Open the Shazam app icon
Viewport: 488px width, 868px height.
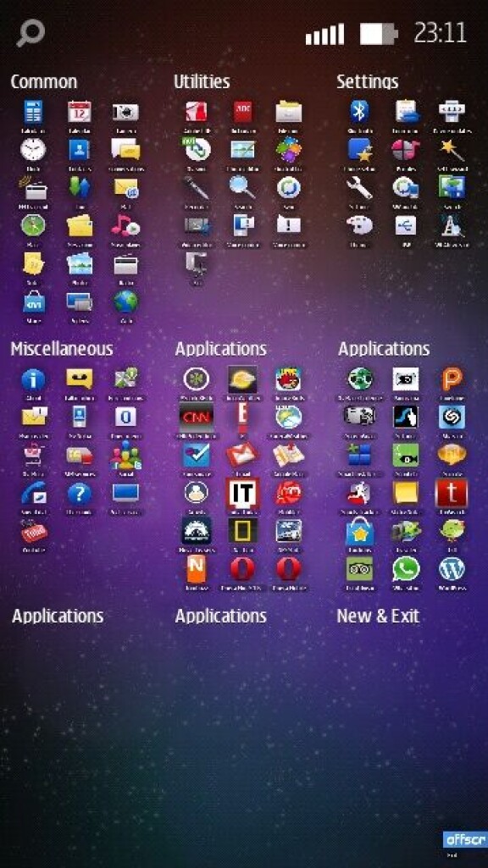[x=452, y=417]
